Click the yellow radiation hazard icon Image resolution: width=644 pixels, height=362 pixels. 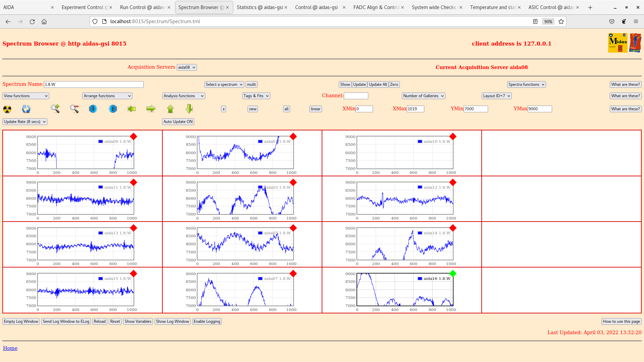pos(7,109)
